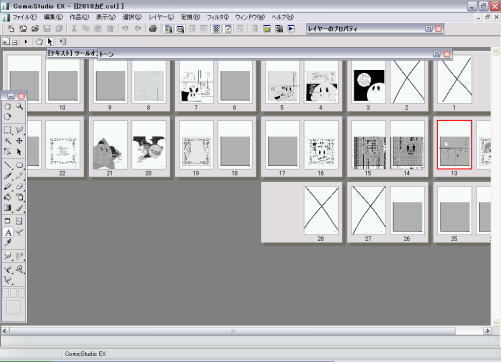Click the yellow window toolbar icon

click(267, 29)
